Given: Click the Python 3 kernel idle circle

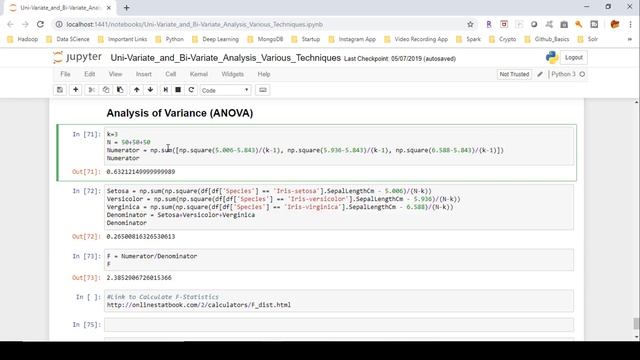Looking at the screenshot, I should coord(582,74).
